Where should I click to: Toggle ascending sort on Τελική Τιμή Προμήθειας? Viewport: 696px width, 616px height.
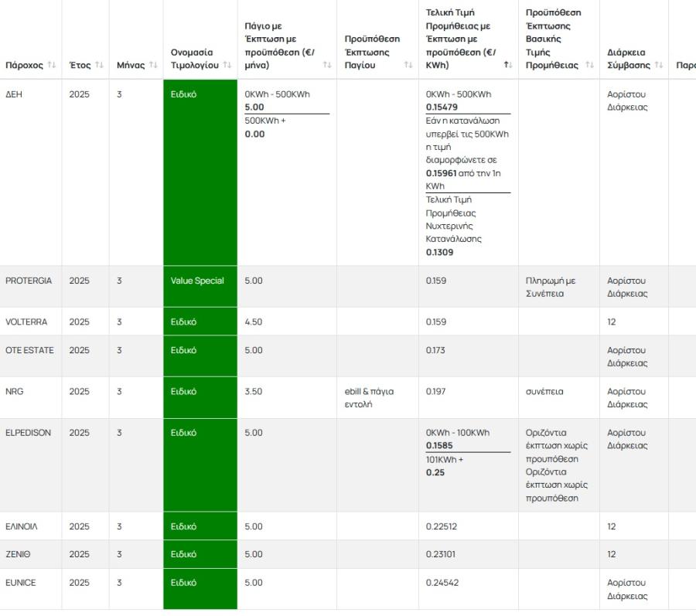pos(508,65)
